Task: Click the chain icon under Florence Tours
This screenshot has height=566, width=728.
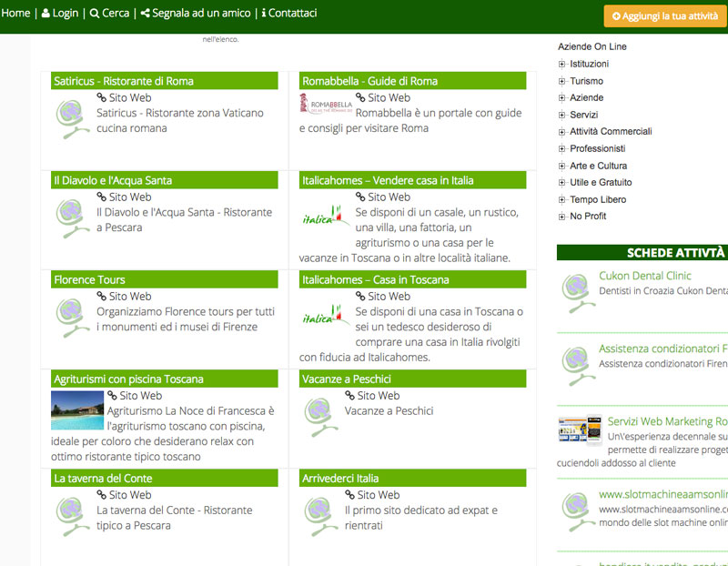Action: pos(102,297)
